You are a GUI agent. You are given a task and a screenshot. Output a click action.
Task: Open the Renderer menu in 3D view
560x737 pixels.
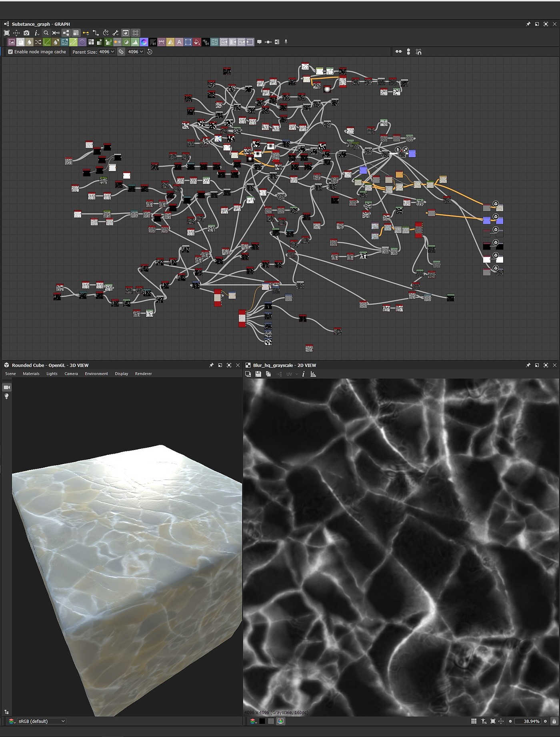(143, 374)
